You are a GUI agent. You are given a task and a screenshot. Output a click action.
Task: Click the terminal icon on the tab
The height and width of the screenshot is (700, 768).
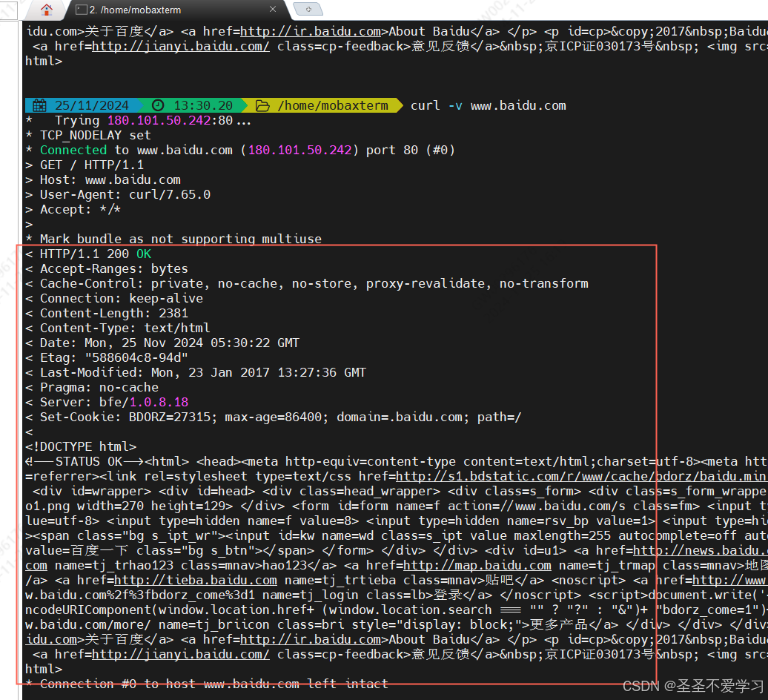(x=82, y=10)
